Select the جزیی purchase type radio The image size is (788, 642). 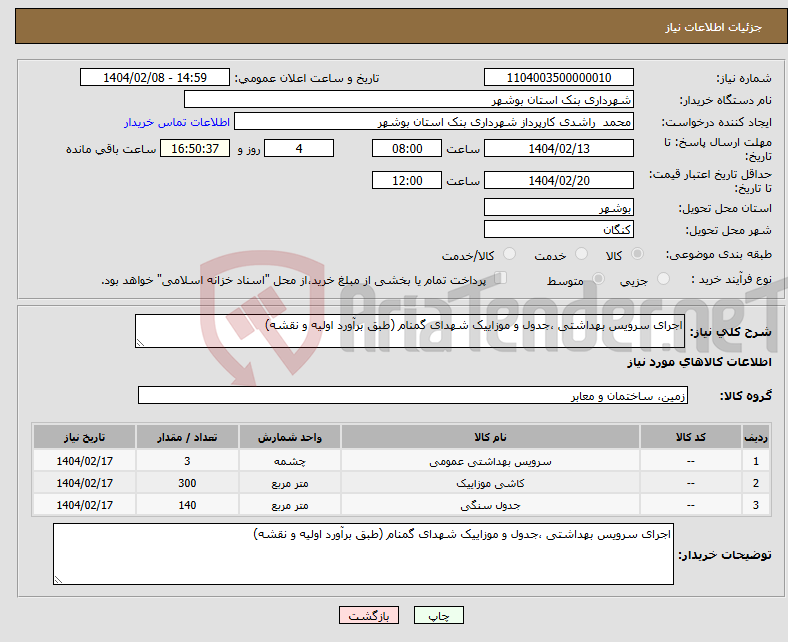point(663,279)
